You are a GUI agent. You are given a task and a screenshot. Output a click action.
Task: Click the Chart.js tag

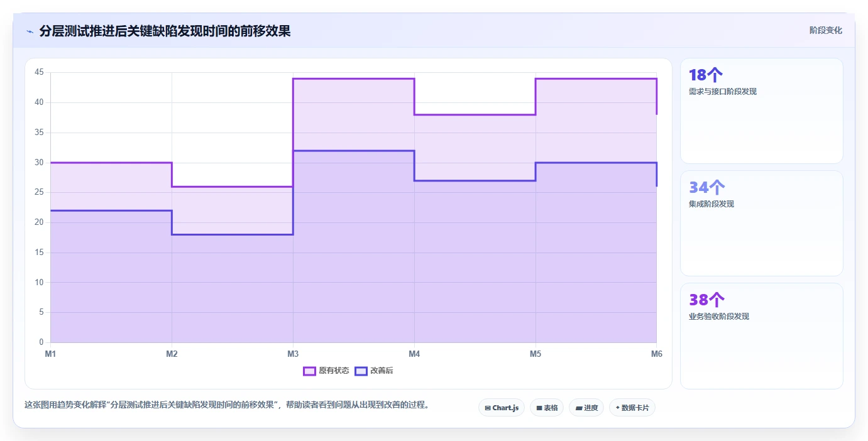coord(502,408)
